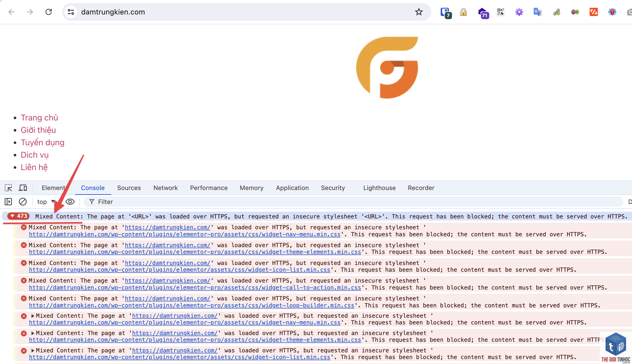Open the Recorder tab
The height and width of the screenshot is (364, 632).
pyautogui.click(x=421, y=188)
